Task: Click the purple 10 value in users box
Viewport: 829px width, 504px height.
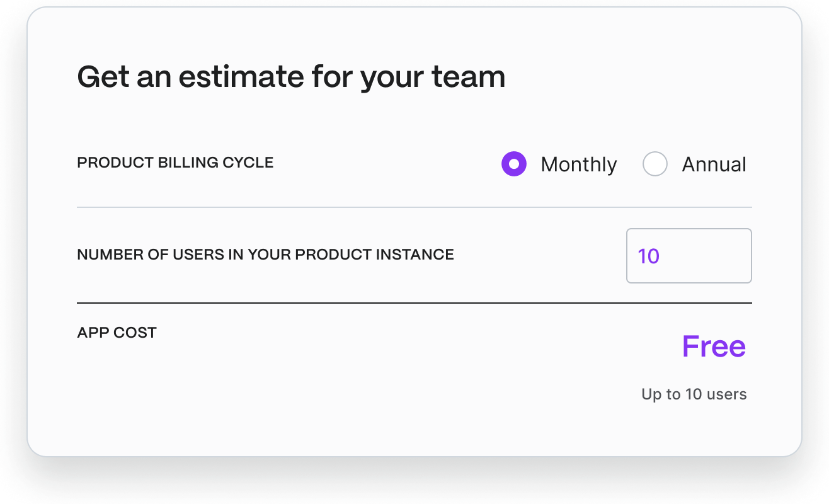Action: (649, 256)
